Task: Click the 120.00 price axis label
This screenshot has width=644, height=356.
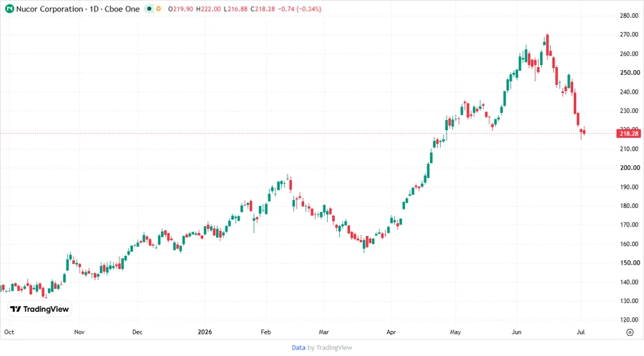Action: 629,320
